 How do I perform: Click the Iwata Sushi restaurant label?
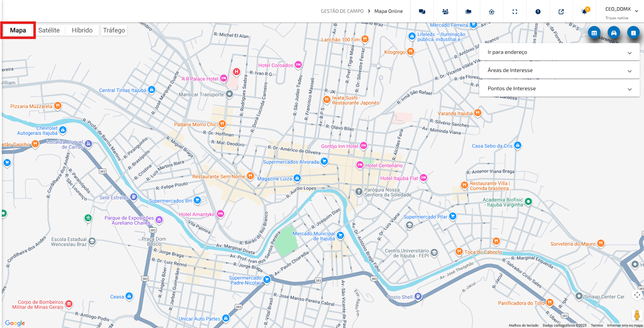pos(355,100)
